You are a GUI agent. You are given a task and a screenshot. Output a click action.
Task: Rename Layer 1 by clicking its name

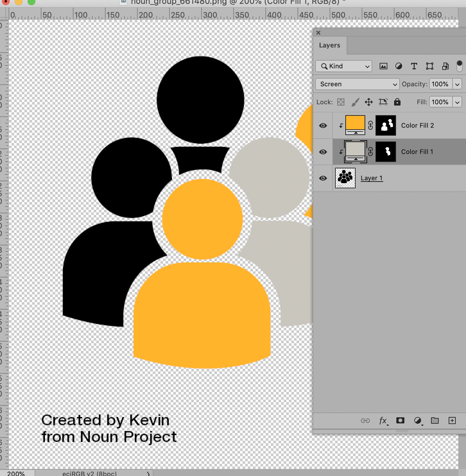click(x=372, y=178)
